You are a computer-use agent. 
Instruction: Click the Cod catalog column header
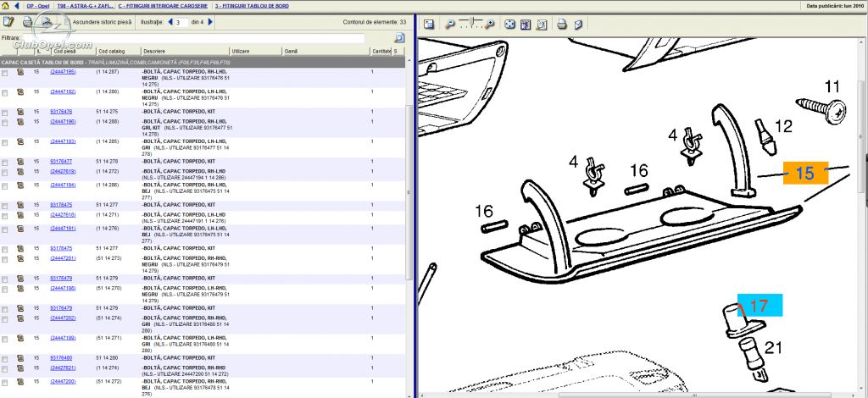112,51
